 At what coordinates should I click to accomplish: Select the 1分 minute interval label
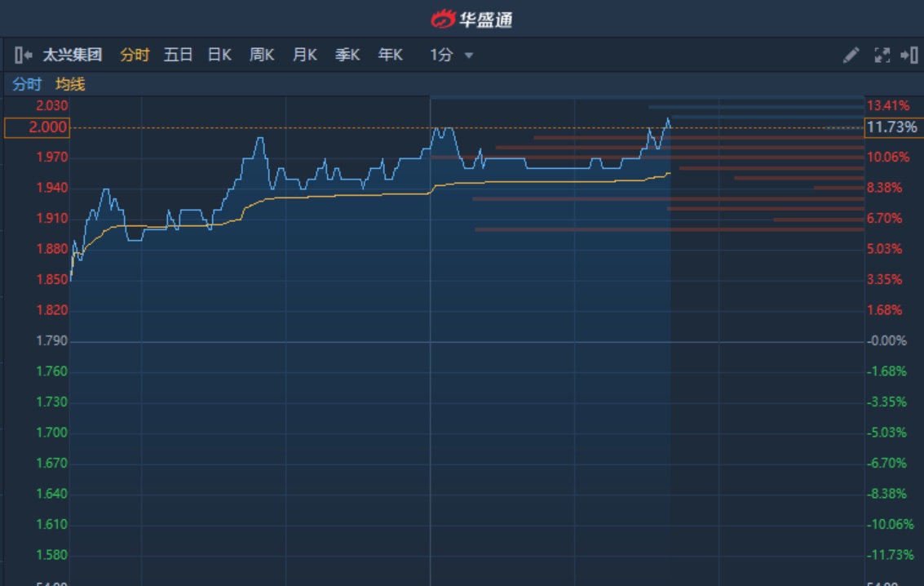tap(441, 55)
